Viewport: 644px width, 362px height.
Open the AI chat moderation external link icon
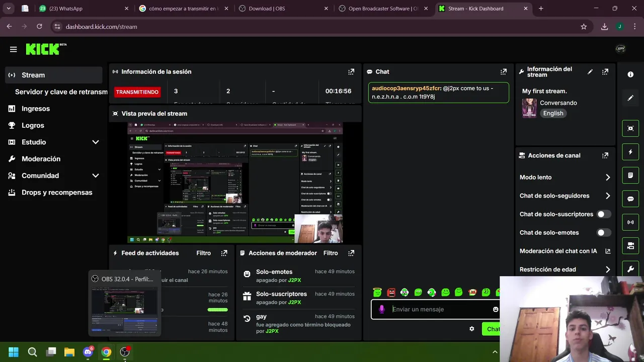[x=608, y=251]
